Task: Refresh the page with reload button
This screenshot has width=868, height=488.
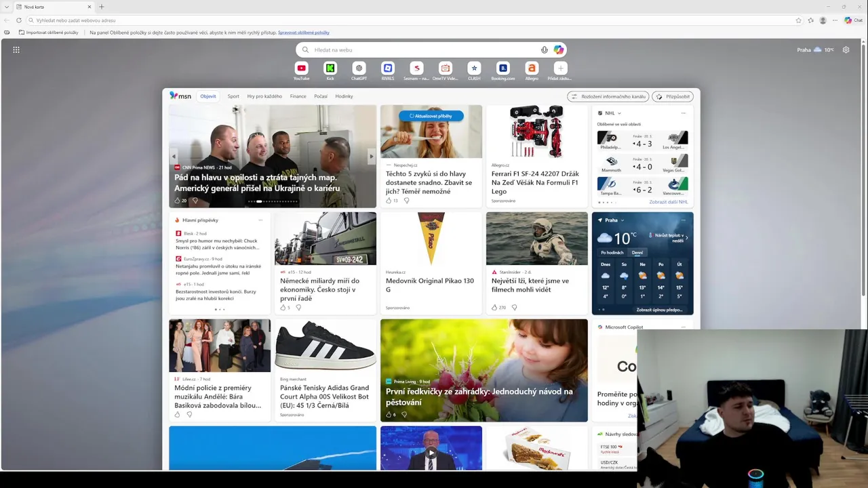Action: [x=19, y=20]
